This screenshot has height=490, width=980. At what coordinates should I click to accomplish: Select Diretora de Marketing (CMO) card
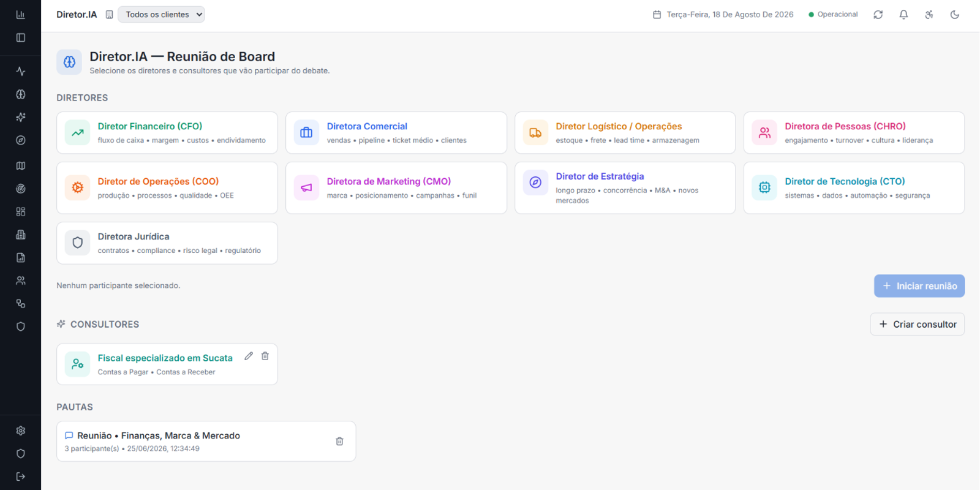[396, 188]
